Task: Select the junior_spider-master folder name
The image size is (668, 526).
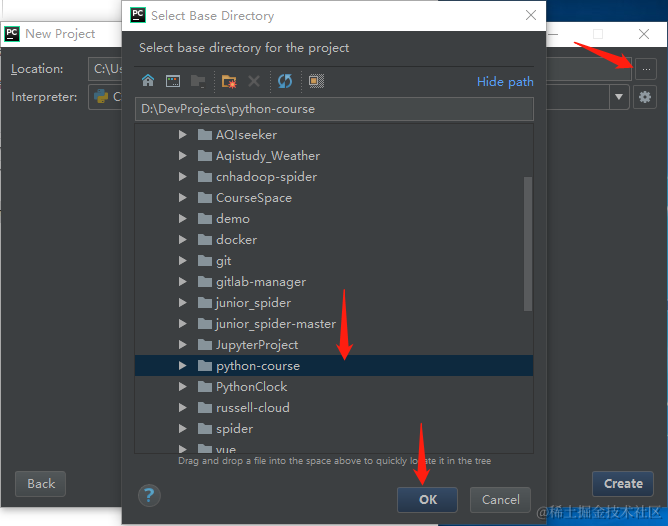Action: coord(276,324)
